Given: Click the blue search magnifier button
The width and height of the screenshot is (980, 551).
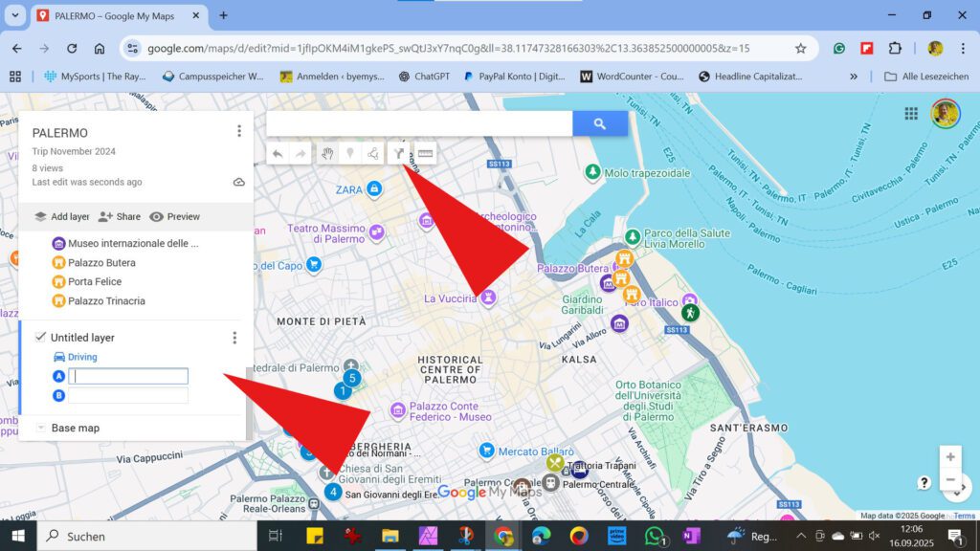Looking at the screenshot, I should (598, 122).
